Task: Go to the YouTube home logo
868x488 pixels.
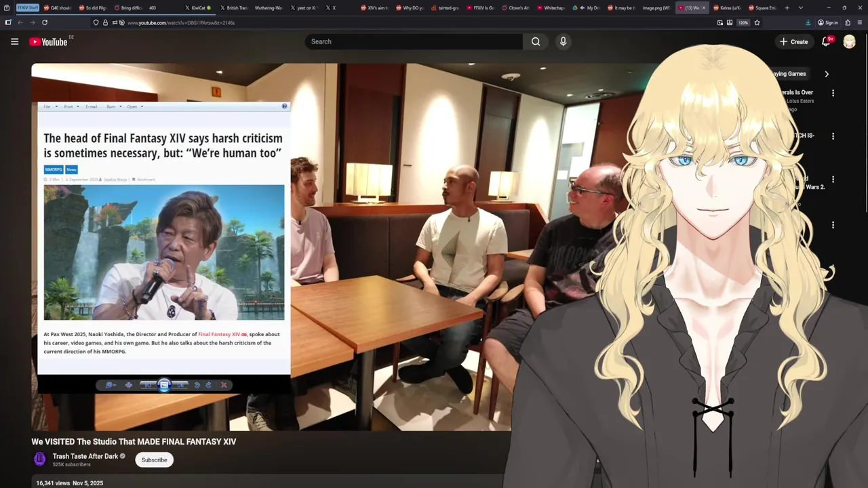Action: 48,42
